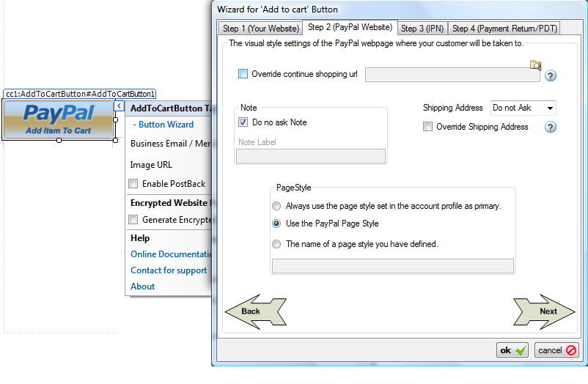Collapse the smart tag arrow beside PayPal button
Viewport: 588px width, 384px height.
tap(119, 106)
